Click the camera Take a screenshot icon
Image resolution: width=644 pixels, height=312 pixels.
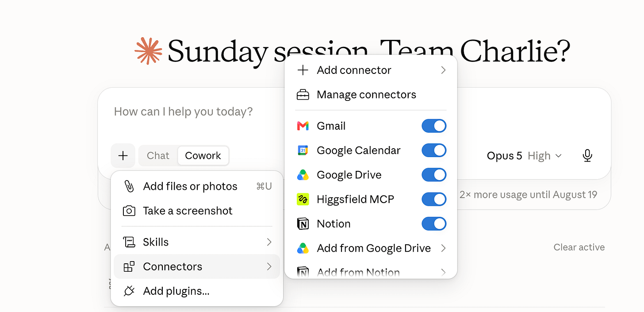[129, 211]
